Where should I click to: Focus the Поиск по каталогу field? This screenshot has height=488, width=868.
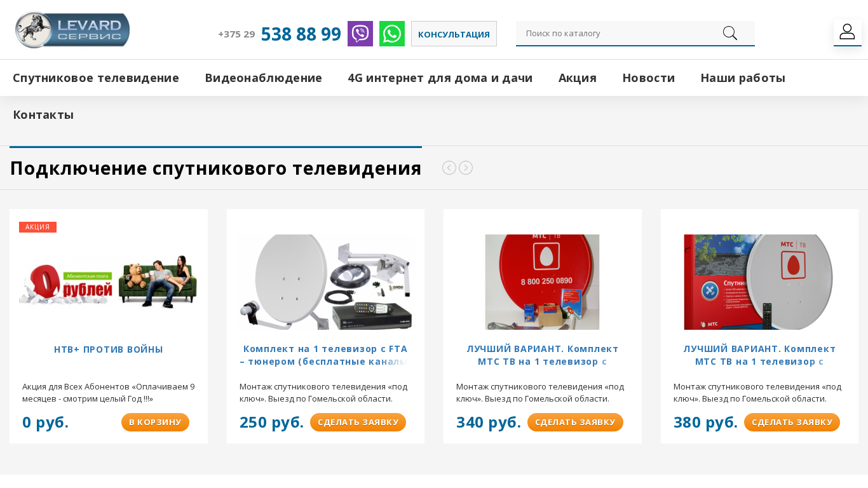click(620, 33)
